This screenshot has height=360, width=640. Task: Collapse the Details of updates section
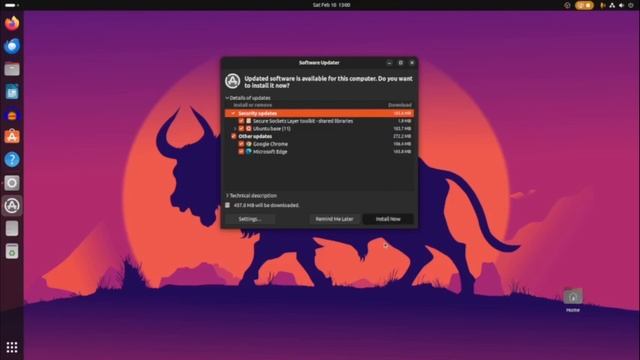tap(248, 98)
